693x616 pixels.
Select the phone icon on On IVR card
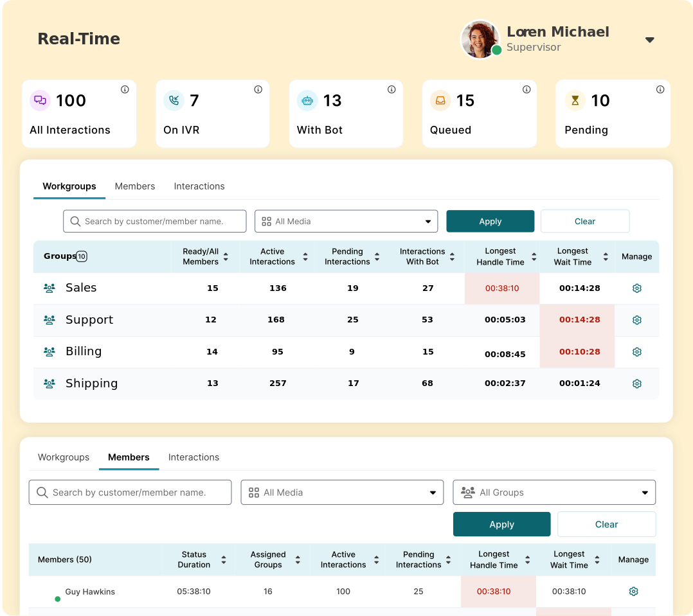click(x=174, y=100)
